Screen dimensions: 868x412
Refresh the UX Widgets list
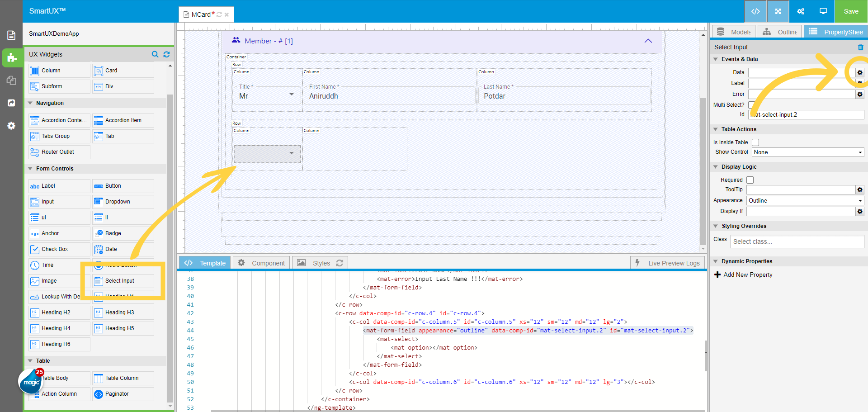166,54
